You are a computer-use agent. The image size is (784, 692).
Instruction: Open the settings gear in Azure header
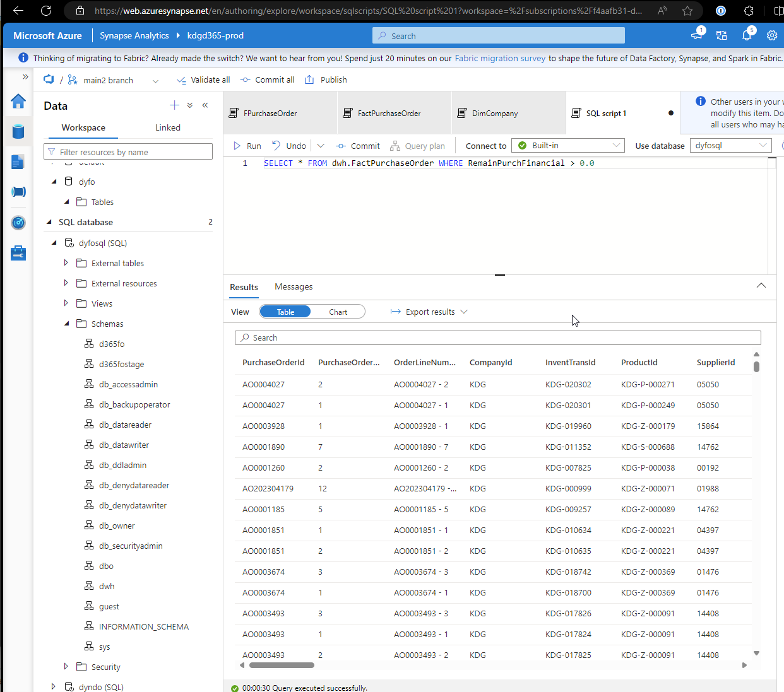(771, 35)
